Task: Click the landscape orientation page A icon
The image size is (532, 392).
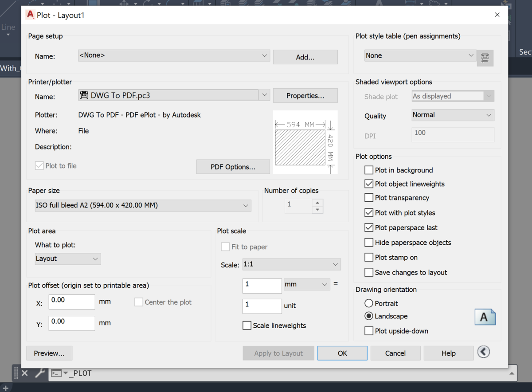Action: pyautogui.click(x=485, y=317)
